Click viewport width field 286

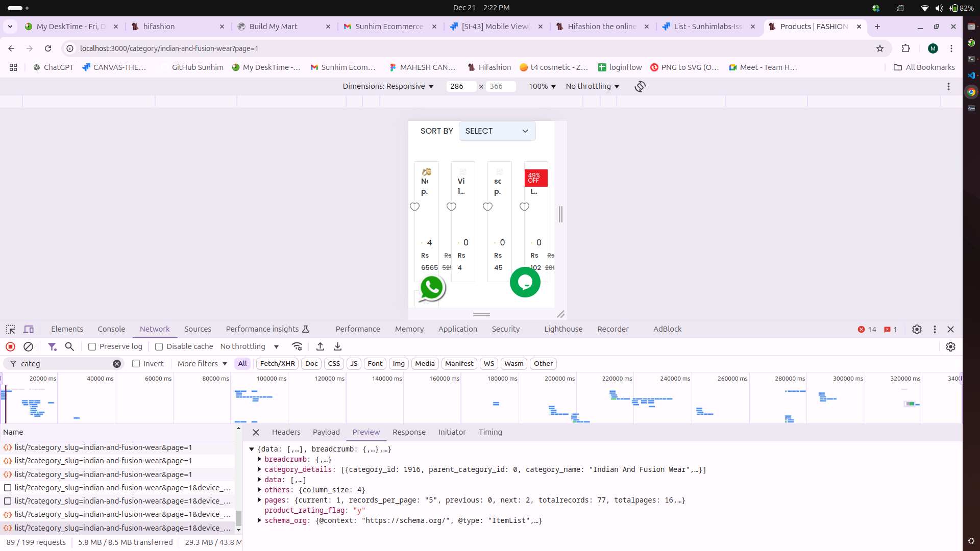(x=460, y=86)
